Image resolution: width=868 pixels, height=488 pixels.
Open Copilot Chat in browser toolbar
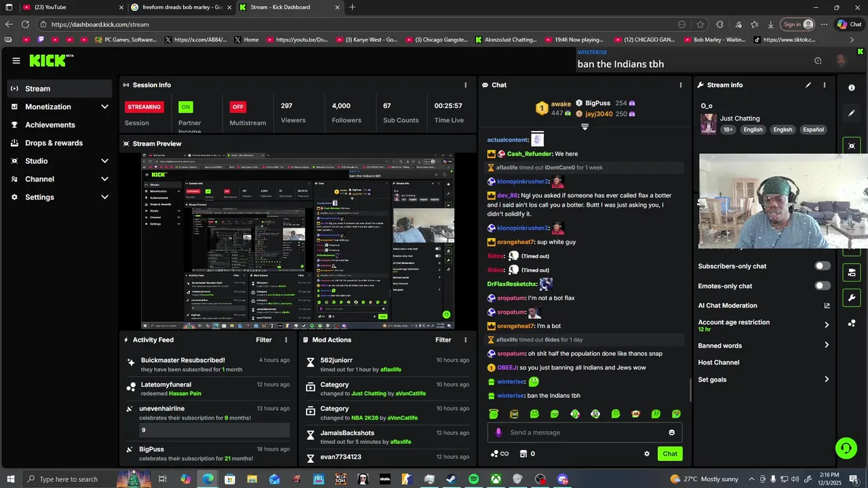[x=850, y=24]
